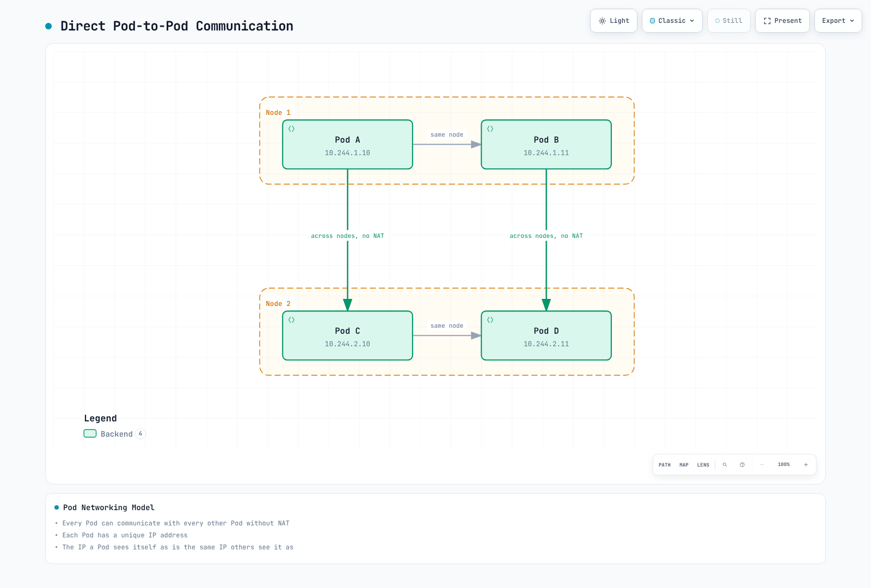Click 'Each Pod has a unique IP address' bullet
Viewport: 871px width, 588px height.
[x=125, y=535]
